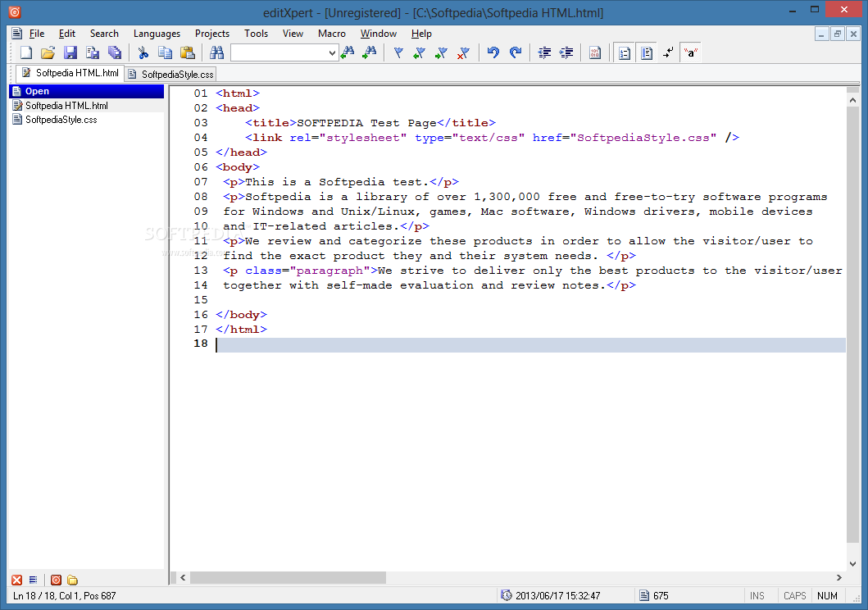
Task: Open the View menu
Action: [x=293, y=34]
